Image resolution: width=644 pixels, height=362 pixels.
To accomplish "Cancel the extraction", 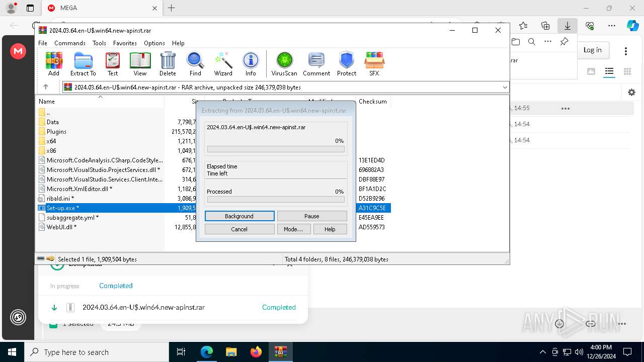I will 239,229.
